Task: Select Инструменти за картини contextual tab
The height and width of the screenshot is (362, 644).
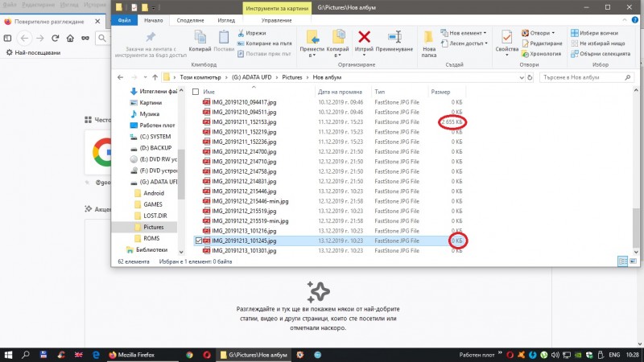Action: click(x=277, y=8)
